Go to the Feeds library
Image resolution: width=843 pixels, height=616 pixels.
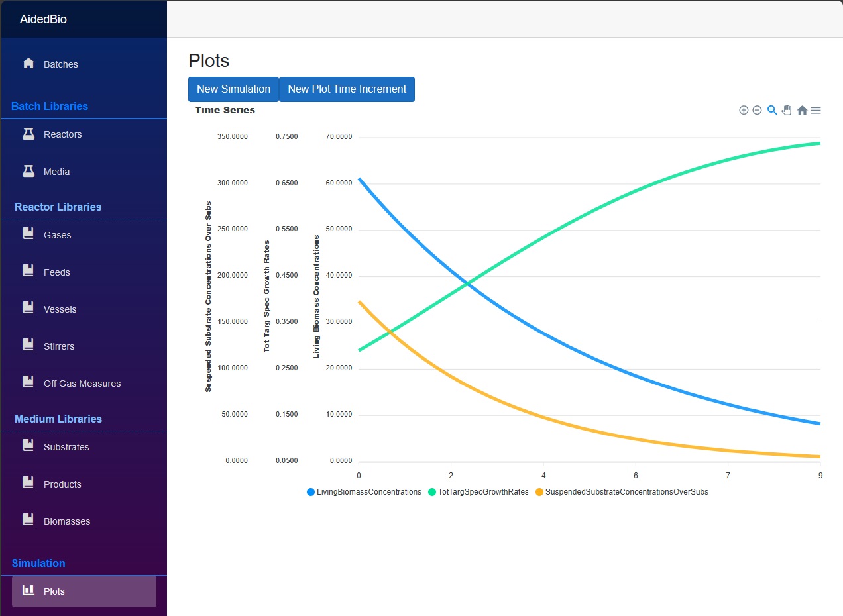point(84,272)
